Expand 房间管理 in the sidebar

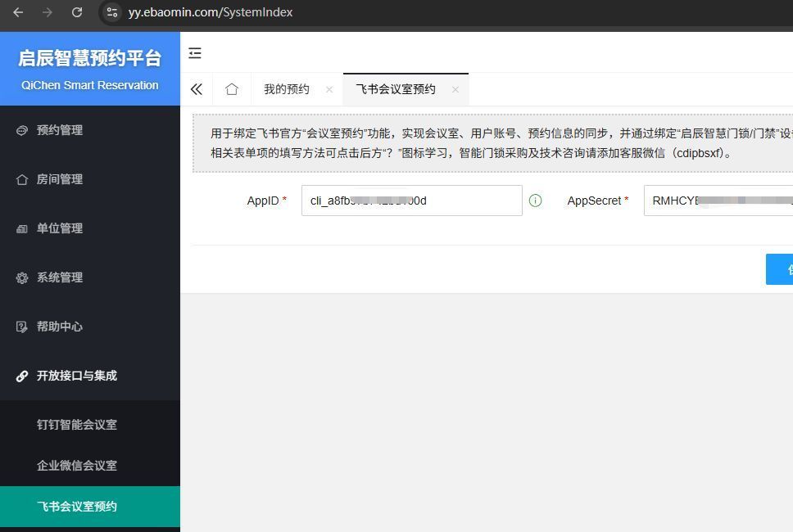click(x=90, y=179)
